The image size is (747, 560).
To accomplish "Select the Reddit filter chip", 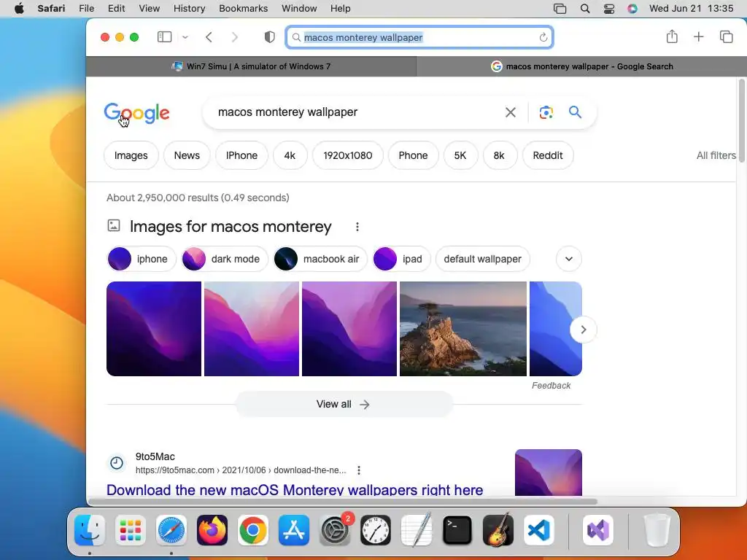I will (548, 155).
